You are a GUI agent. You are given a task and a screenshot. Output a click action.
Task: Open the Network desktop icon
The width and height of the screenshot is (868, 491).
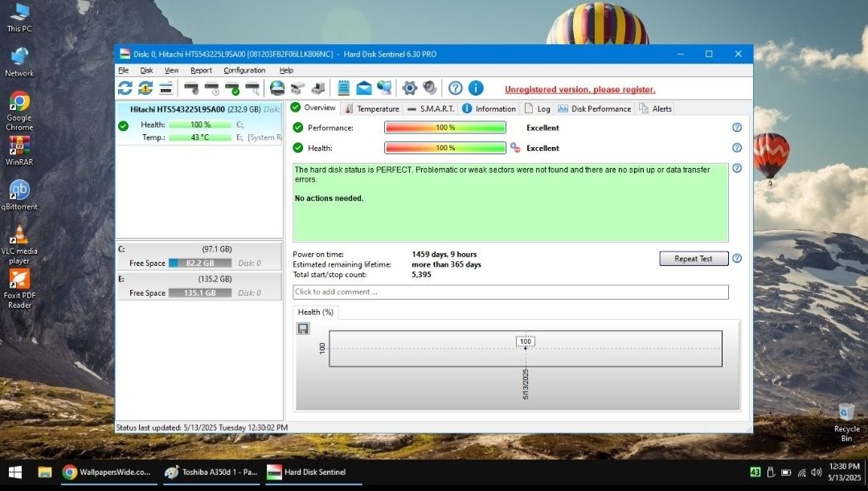tap(19, 63)
